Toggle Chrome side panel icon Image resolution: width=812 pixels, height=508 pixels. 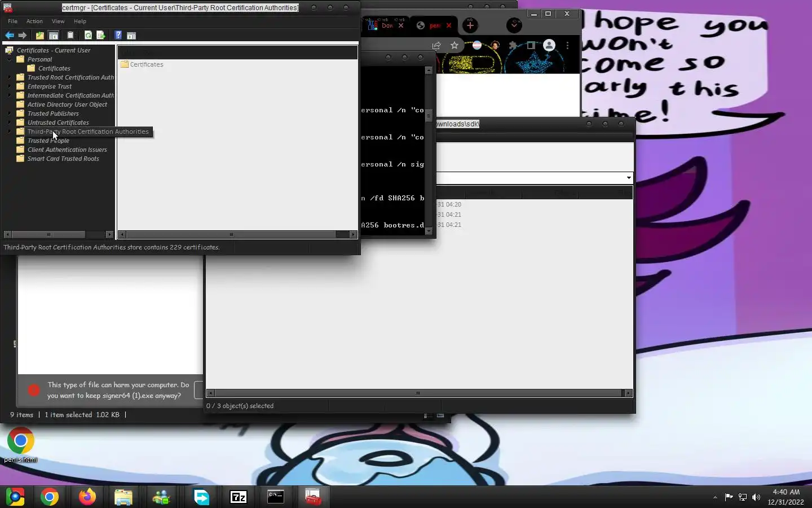531,46
